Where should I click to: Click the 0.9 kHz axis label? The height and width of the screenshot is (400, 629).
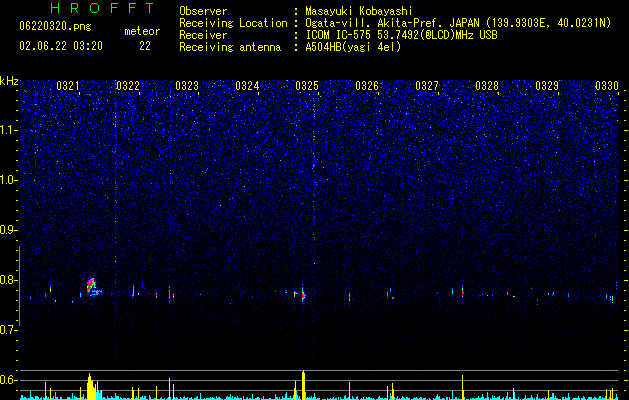click(8, 230)
